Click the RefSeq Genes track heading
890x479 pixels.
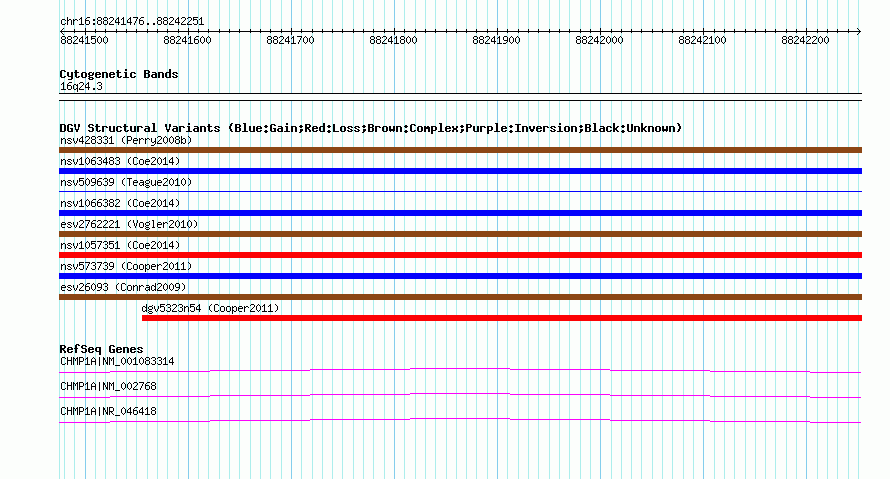102,349
